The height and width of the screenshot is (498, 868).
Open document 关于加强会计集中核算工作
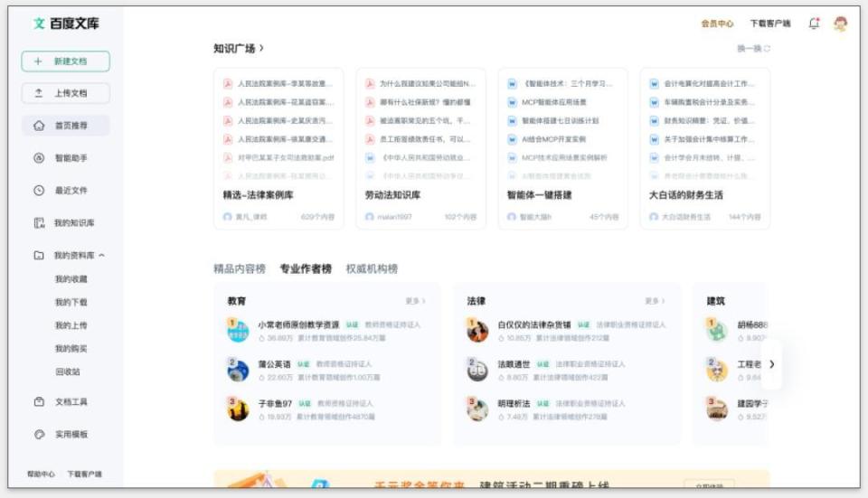tap(709, 139)
